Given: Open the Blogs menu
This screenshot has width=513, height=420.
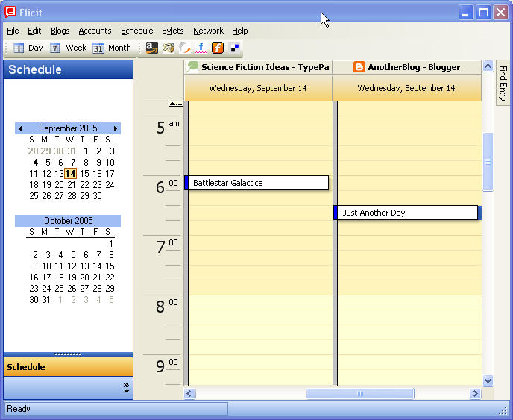Looking at the screenshot, I should tap(60, 31).
